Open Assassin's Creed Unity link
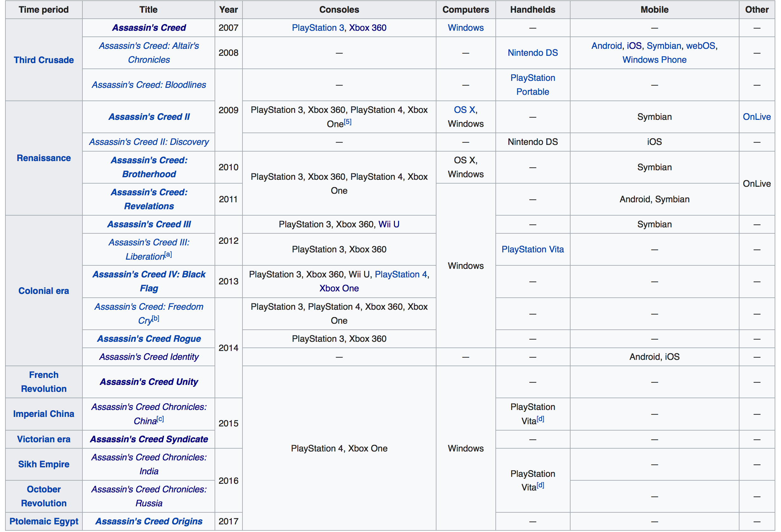The width and height of the screenshot is (781, 532). click(149, 382)
